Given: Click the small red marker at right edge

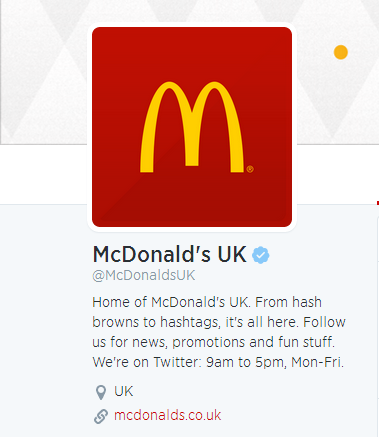Looking at the screenshot, I should (378, 203).
